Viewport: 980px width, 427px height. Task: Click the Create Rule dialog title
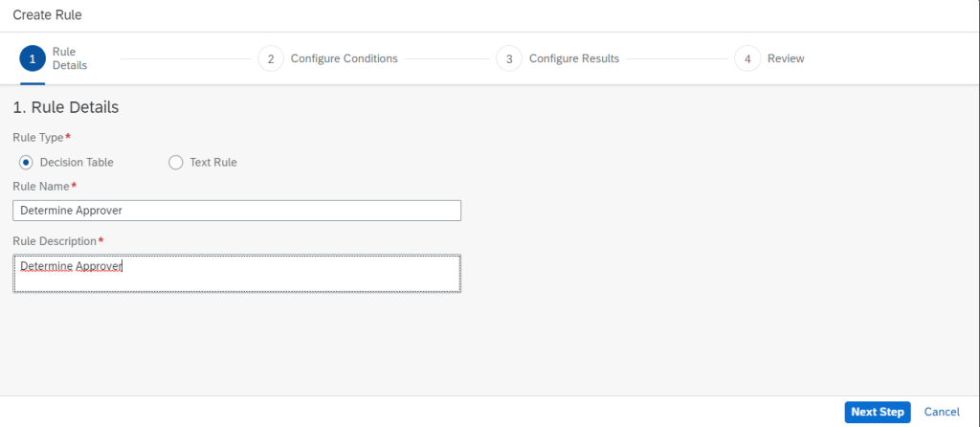click(45, 14)
